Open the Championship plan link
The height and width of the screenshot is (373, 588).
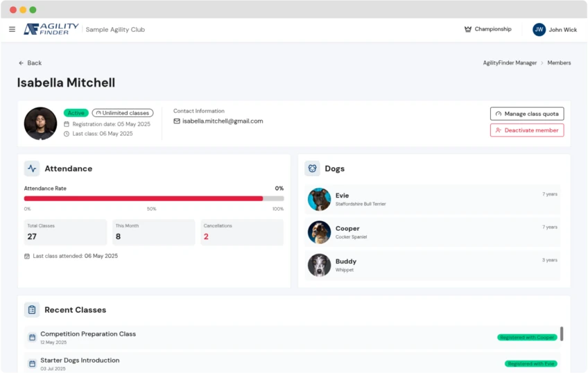click(488, 29)
